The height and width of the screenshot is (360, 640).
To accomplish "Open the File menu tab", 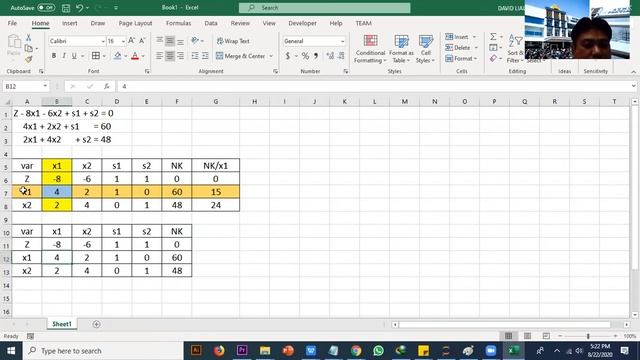I will pos(12,23).
